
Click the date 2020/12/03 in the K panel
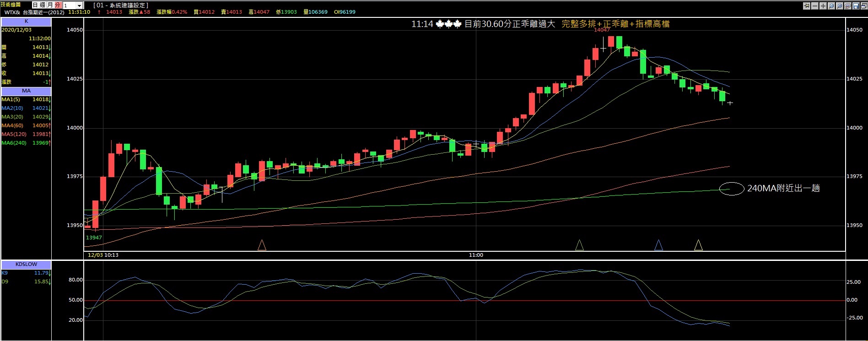16,30
